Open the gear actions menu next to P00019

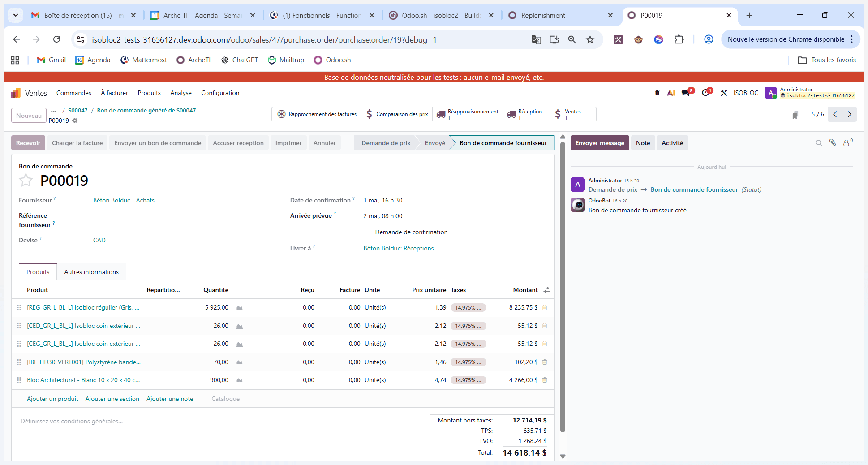point(75,121)
